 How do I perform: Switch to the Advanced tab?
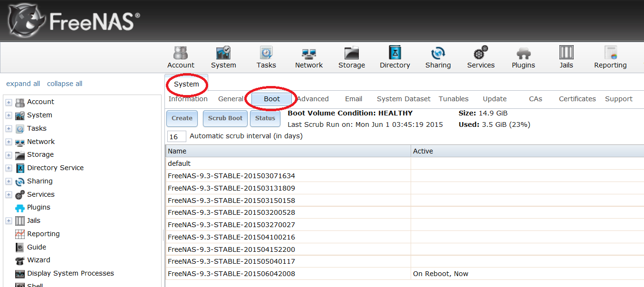pos(313,99)
